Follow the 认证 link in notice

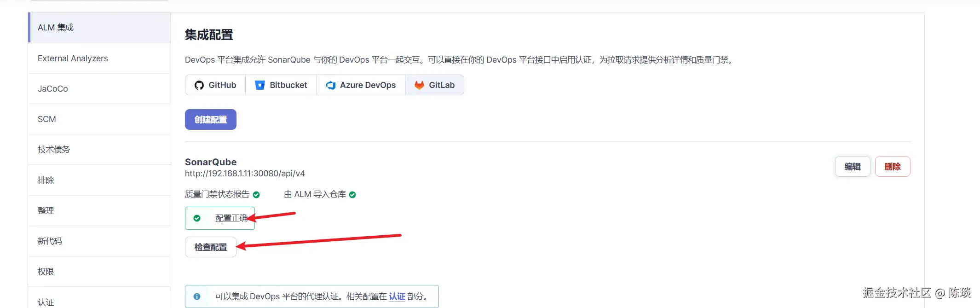pos(397,296)
